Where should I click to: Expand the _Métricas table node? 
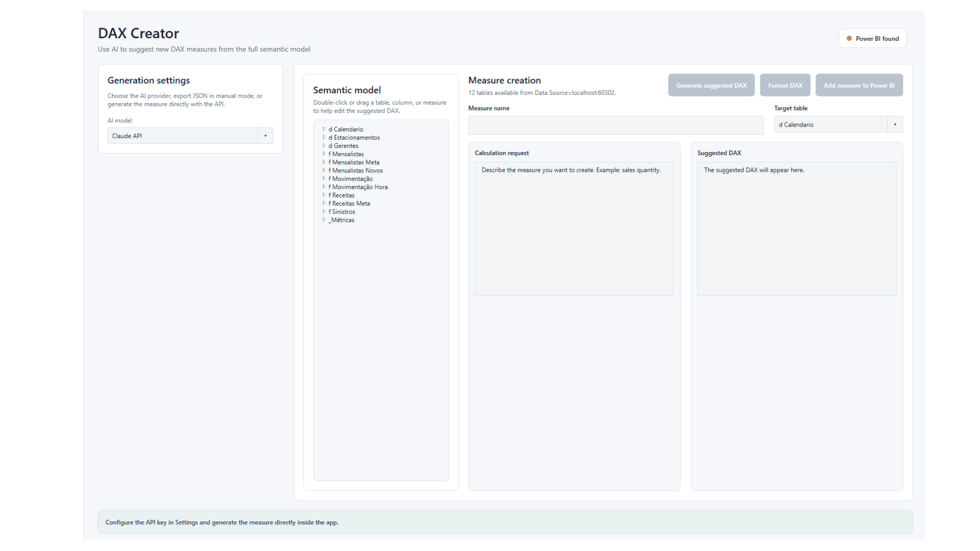coord(324,220)
